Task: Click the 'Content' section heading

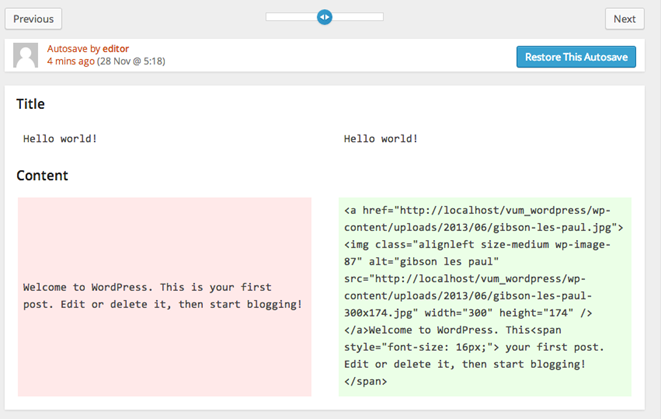Action: pos(42,175)
